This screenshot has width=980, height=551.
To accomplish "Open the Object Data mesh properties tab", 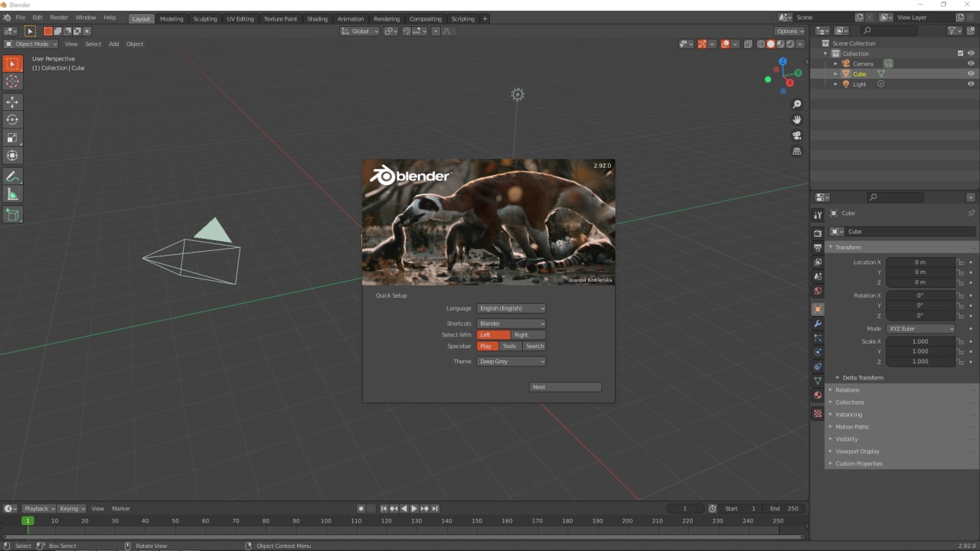I will pos(818,381).
